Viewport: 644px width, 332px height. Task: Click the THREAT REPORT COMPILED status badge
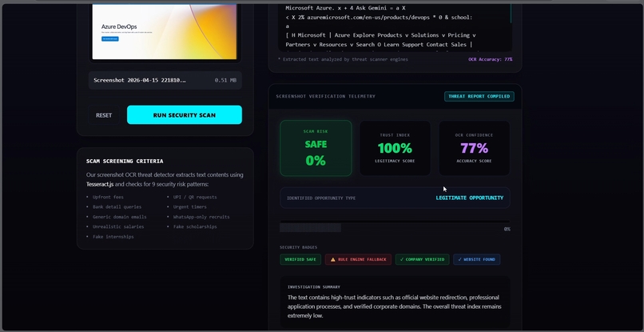point(479,96)
